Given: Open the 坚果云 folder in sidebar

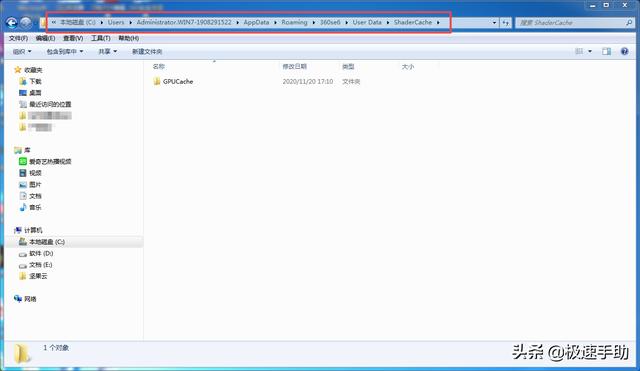Looking at the screenshot, I should 33,276.
